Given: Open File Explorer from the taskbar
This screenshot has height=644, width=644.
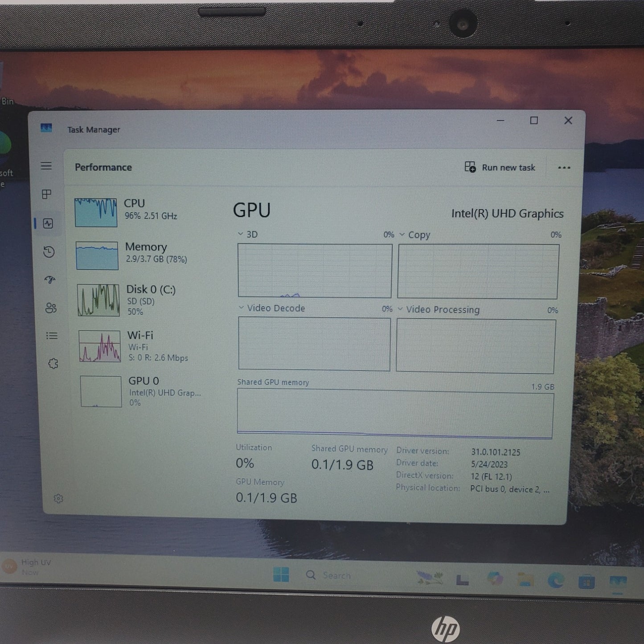Looking at the screenshot, I should (525, 579).
